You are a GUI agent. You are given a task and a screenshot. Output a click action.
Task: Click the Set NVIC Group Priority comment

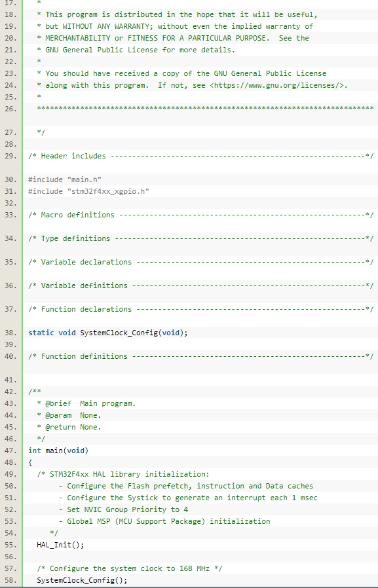click(x=123, y=509)
